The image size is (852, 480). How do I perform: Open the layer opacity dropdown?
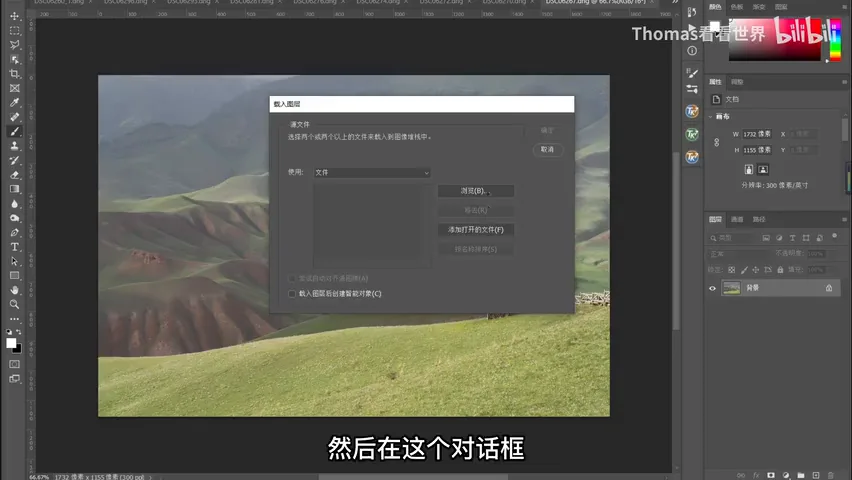tap(816, 254)
